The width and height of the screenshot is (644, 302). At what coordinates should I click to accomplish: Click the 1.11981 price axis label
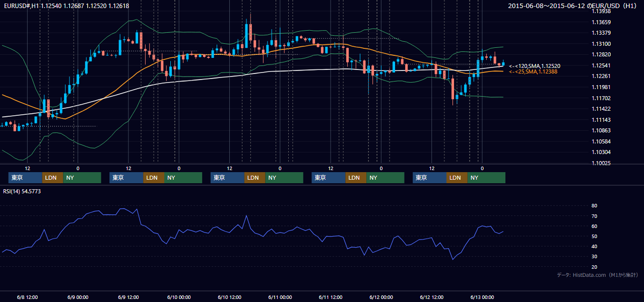coord(601,87)
